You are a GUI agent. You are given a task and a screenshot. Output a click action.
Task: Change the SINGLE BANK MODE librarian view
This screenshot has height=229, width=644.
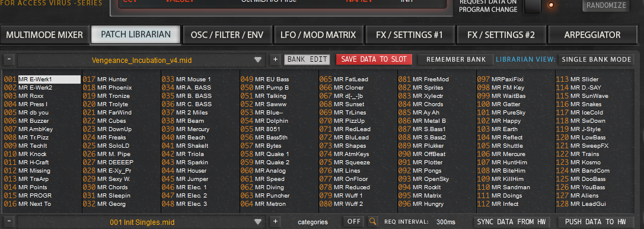tap(597, 59)
